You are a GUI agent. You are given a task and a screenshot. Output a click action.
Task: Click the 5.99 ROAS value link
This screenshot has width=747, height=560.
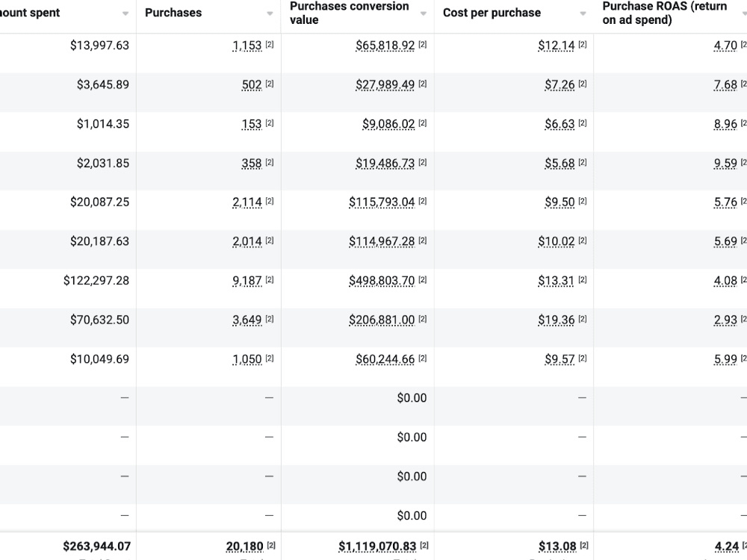tap(725, 360)
